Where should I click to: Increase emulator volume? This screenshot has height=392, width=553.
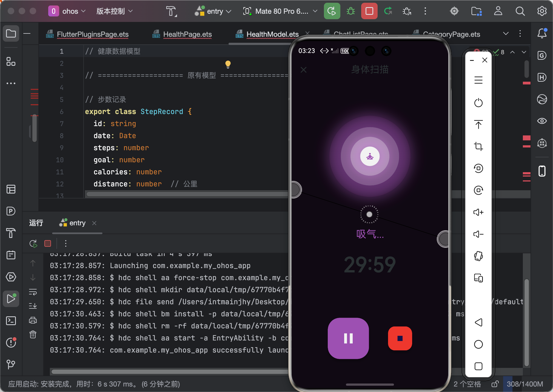[x=478, y=212]
